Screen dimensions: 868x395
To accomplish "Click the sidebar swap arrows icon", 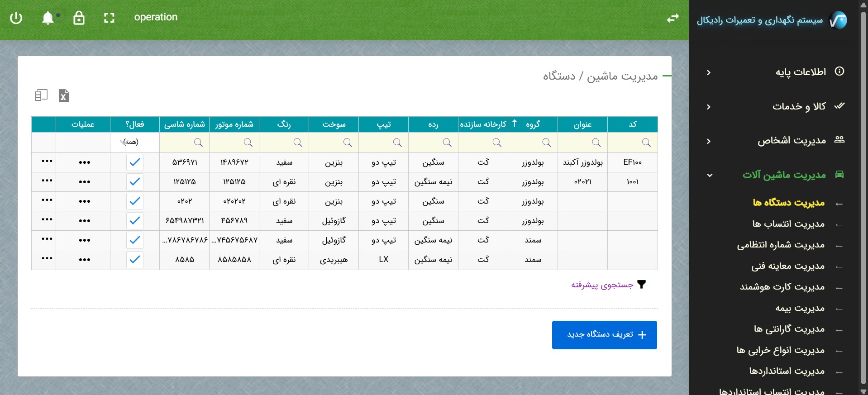I will (x=672, y=18).
